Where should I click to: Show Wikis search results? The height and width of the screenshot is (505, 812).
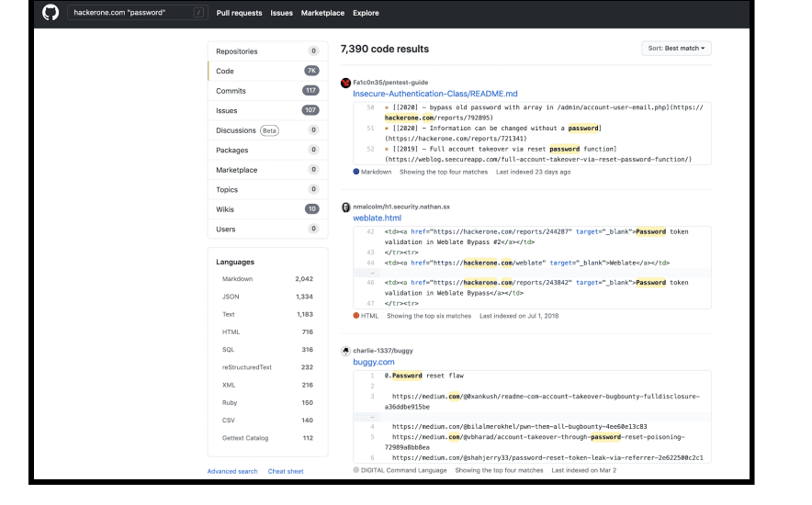[225, 209]
